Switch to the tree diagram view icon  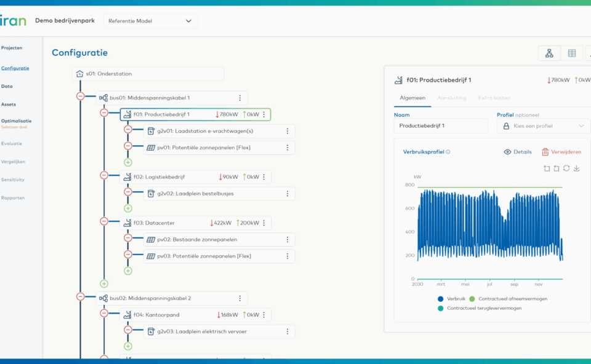pos(549,53)
